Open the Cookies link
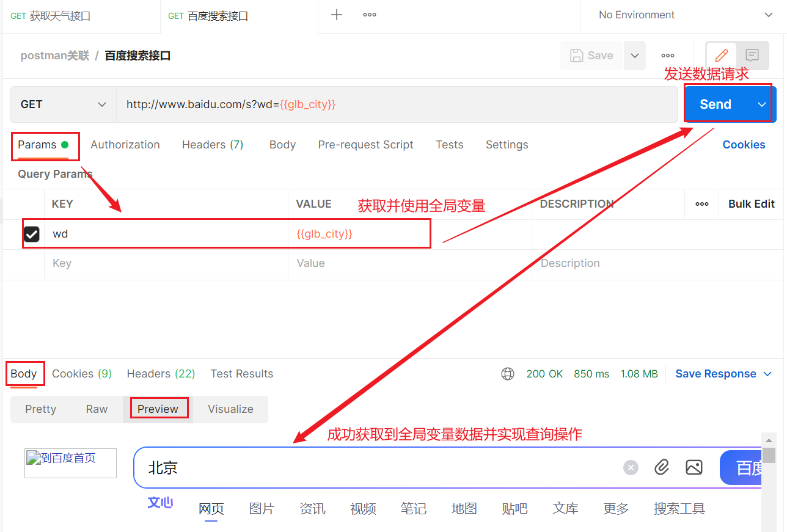 click(x=744, y=145)
